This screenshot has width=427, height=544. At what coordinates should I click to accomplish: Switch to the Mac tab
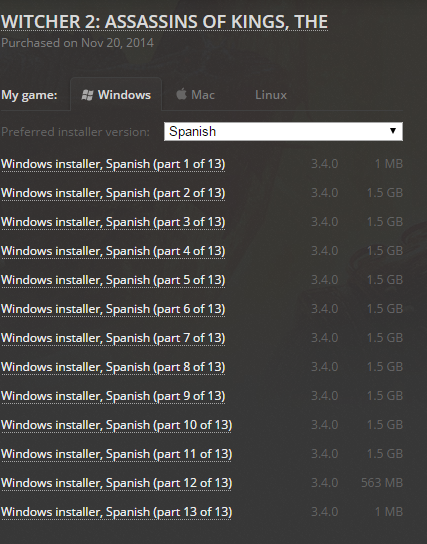pyautogui.click(x=195, y=94)
